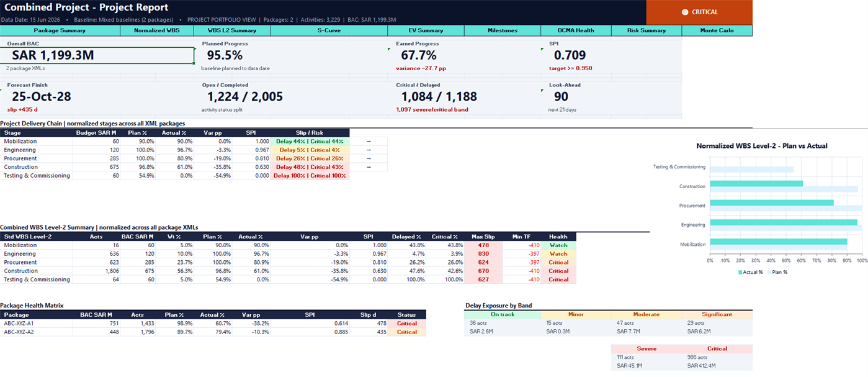Click the Moderate delay band header
This screenshot has height=377, width=868.
pyautogui.click(x=647, y=314)
